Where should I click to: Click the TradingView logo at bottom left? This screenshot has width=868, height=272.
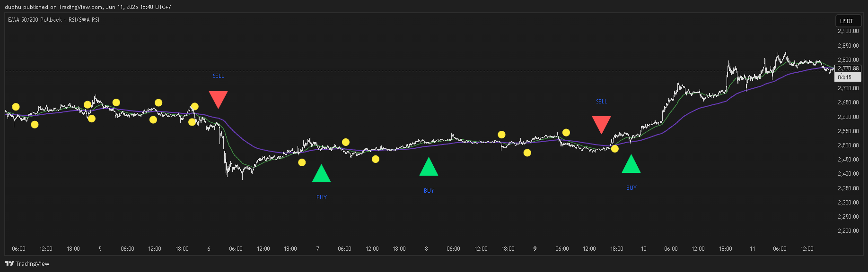[27, 263]
